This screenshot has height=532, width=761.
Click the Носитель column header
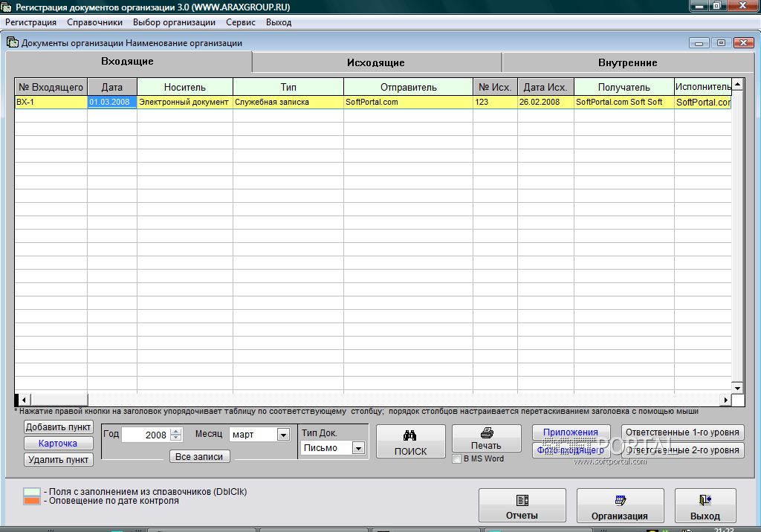pyautogui.click(x=185, y=88)
